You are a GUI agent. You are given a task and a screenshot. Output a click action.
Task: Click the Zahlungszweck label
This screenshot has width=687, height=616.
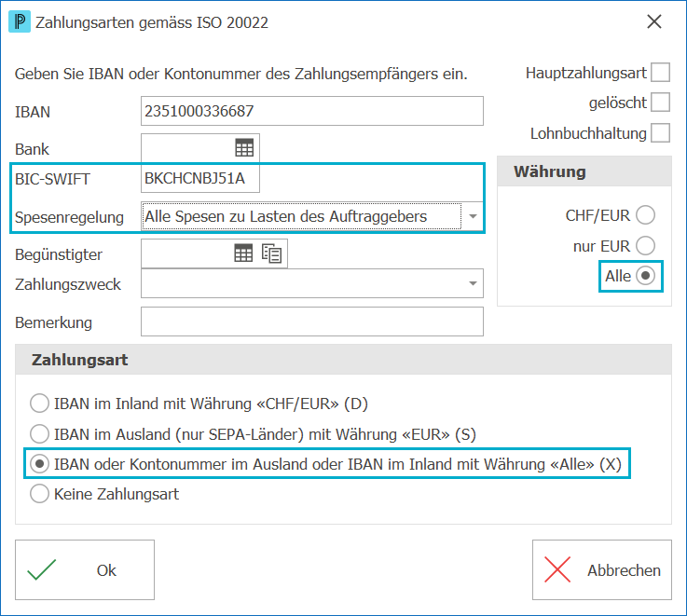(68, 284)
